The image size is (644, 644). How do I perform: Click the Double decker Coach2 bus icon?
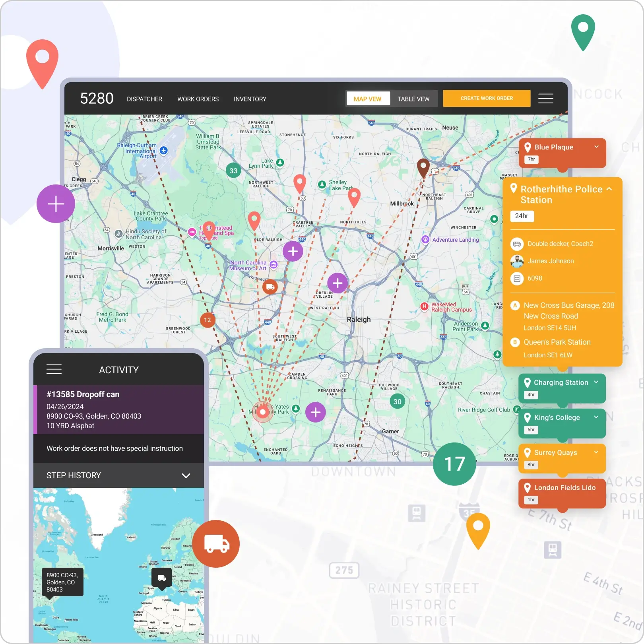(x=517, y=244)
